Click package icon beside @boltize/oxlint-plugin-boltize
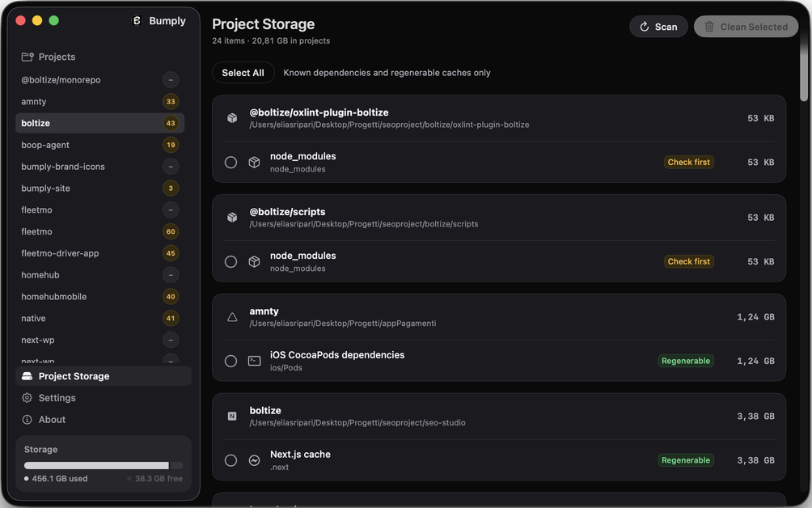The image size is (812, 508). 232,118
